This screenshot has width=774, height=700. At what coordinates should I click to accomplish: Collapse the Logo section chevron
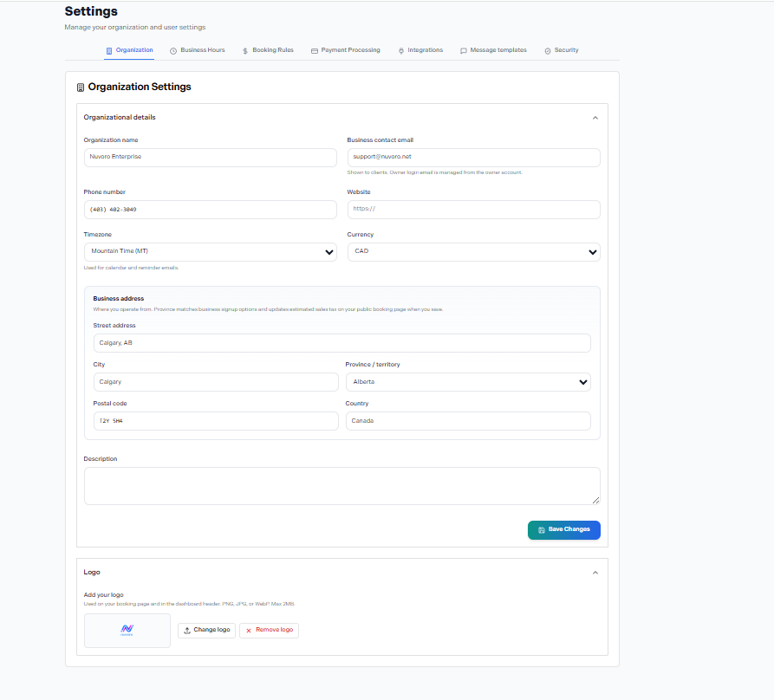[595, 573]
